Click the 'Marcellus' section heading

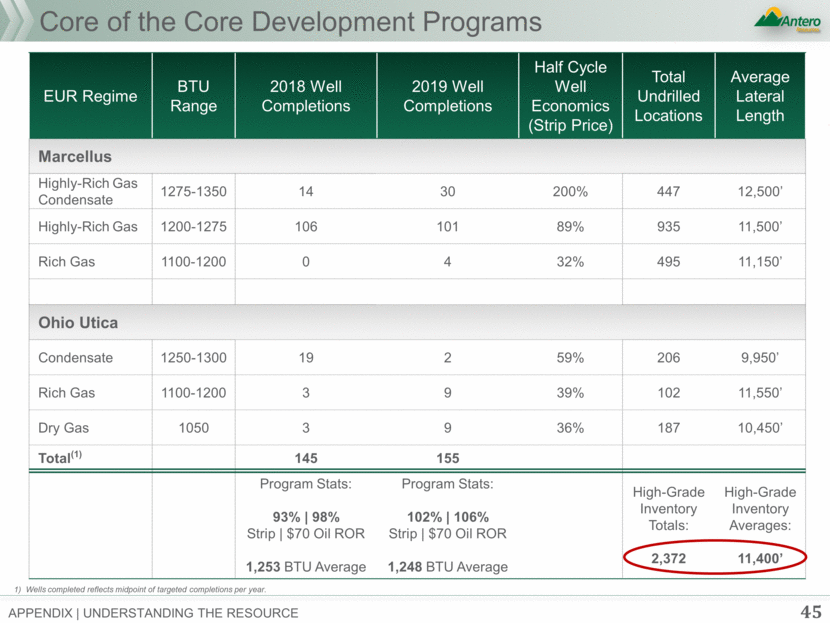point(75,157)
